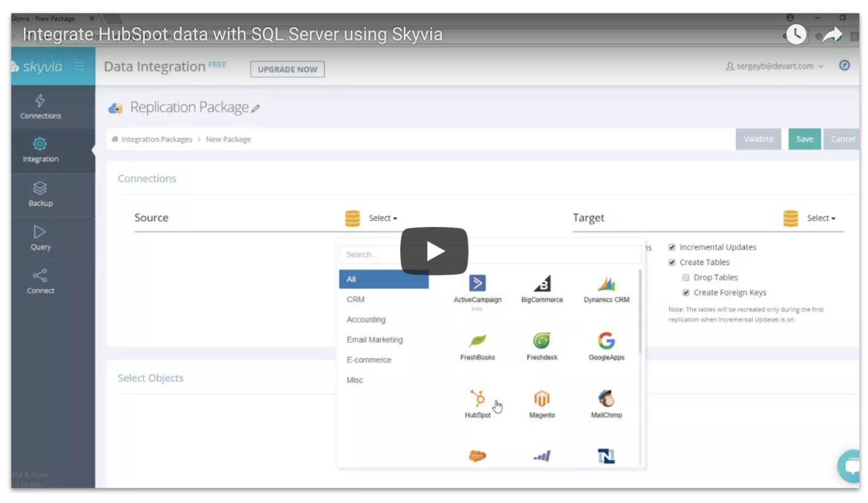Select the BigCommerce connector
Screen dimensions: 868x503
click(x=542, y=290)
